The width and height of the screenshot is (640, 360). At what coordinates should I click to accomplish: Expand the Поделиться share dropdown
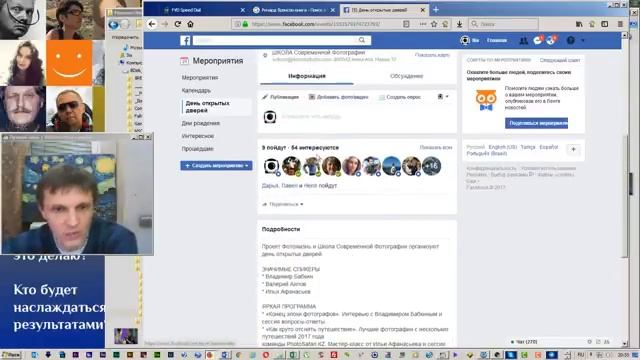pos(283,204)
